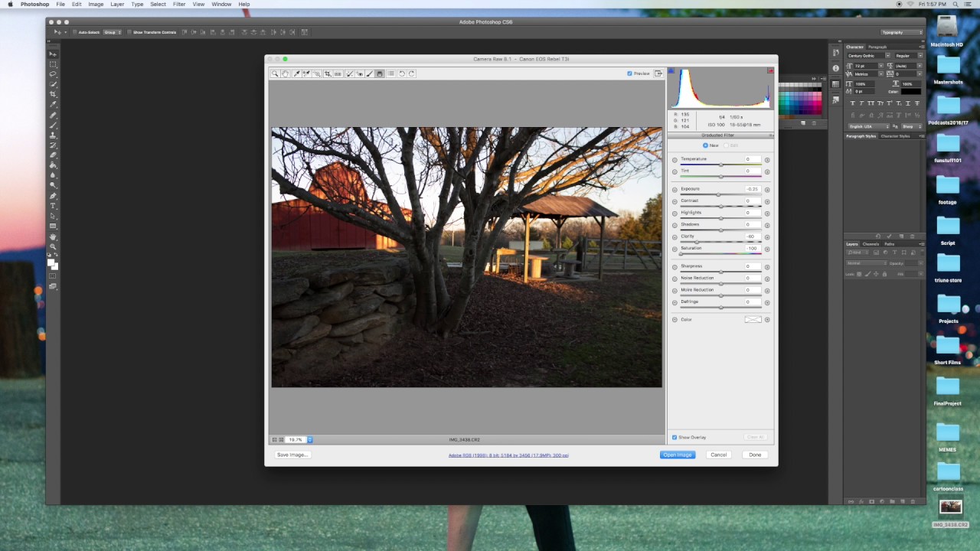Uncheck the Preview checkbox
Viewport: 980px width, 551px height.
coord(629,73)
